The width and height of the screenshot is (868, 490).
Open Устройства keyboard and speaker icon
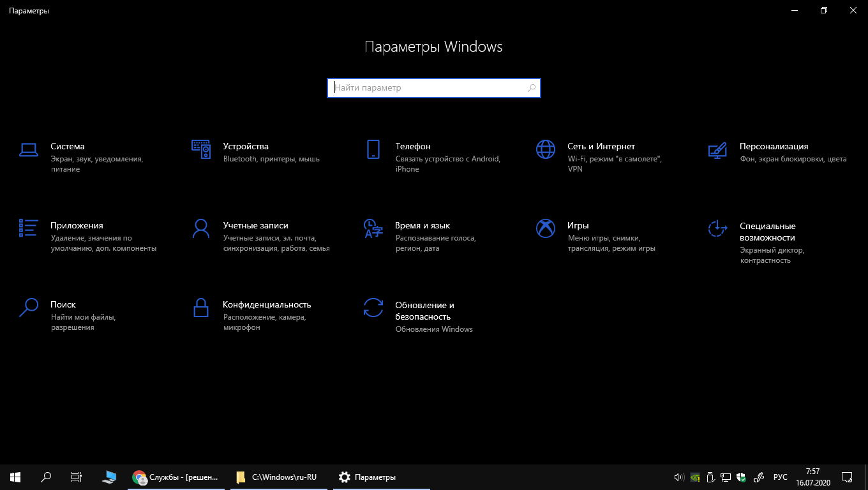tap(201, 149)
